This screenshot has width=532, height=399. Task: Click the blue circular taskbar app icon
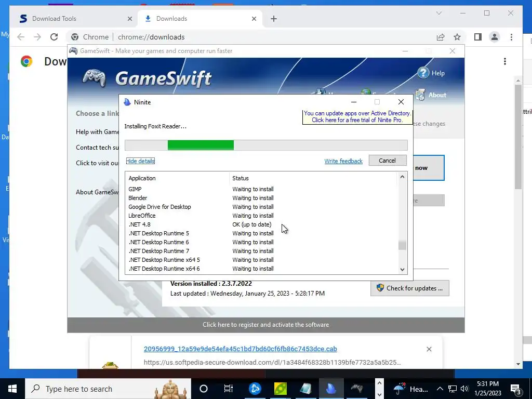pos(255,389)
